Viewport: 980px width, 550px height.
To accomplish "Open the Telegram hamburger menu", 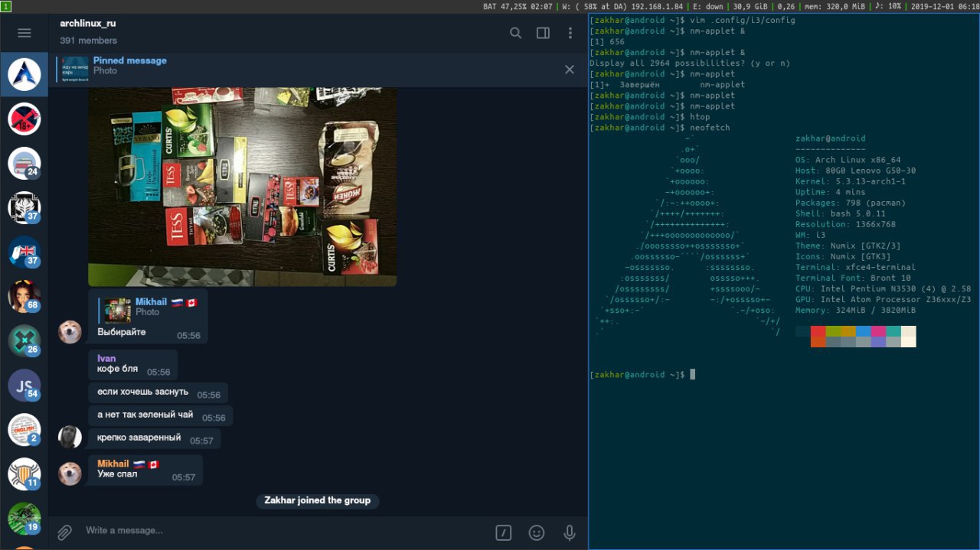I will [24, 33].
